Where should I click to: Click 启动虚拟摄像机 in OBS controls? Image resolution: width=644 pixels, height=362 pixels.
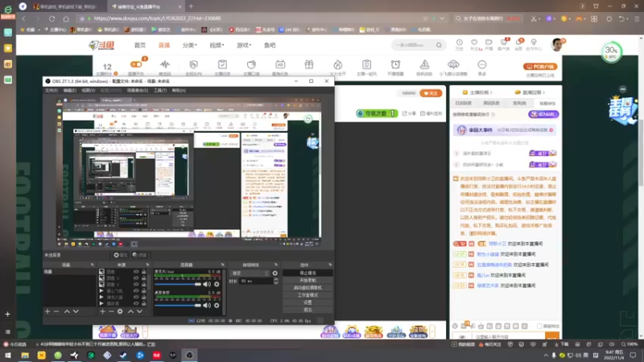coord(308,288)
